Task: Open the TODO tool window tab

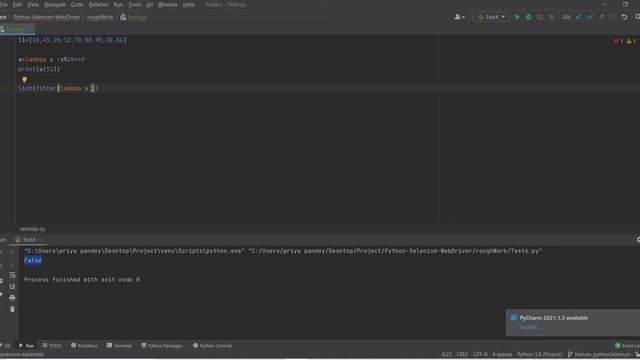Action: [52, 346]
